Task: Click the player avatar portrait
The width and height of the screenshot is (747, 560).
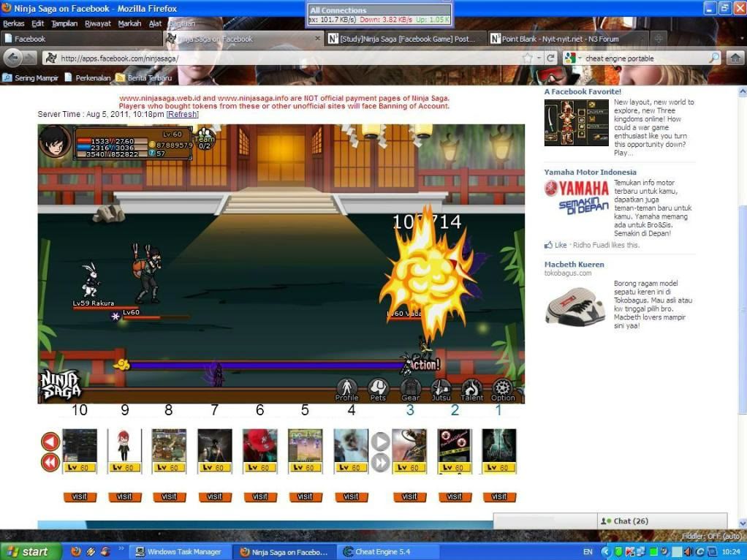Action: click(54, 141)
